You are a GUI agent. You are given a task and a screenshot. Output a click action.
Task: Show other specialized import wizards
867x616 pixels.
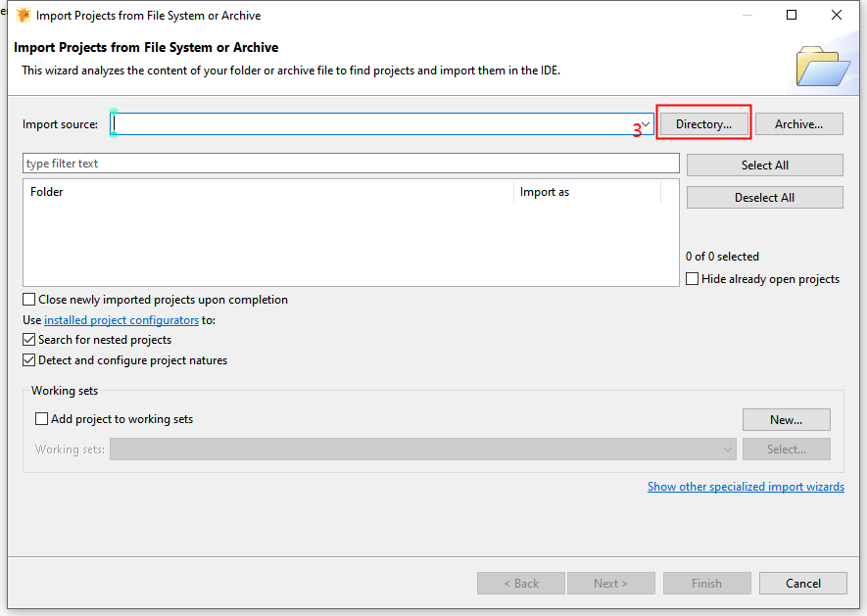point(746,486)
